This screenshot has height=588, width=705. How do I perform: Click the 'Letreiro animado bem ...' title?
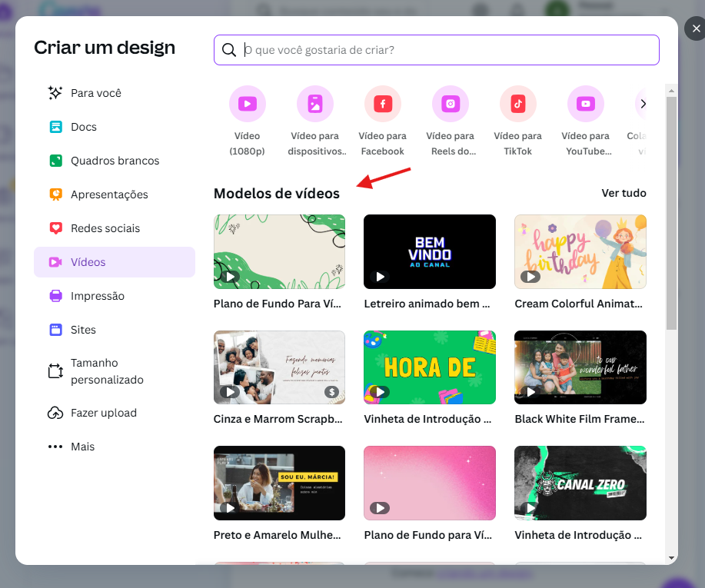coord(427,304)
